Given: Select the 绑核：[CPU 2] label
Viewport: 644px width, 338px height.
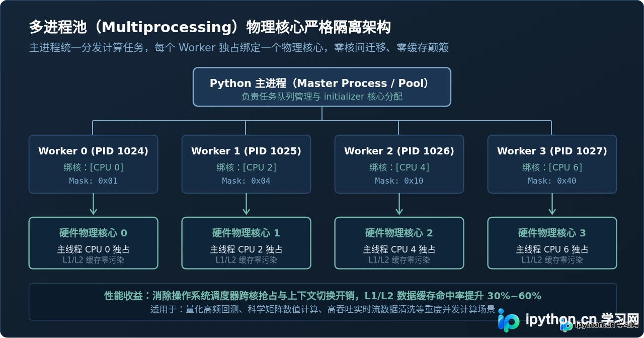Looking at the screenshot, I should pyautogui.click(x=246, y=167).
